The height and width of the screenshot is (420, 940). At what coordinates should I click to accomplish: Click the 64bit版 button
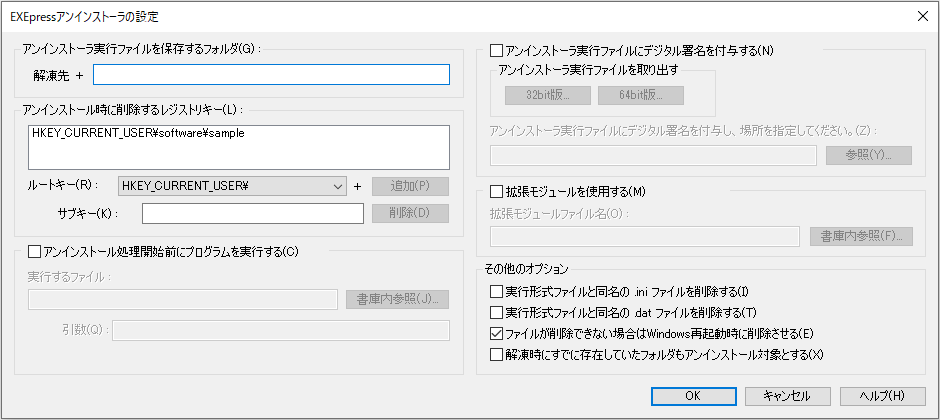tap(641, 95)
